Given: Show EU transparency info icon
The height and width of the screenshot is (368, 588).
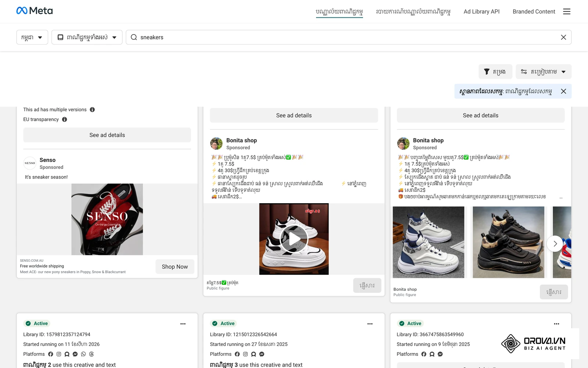Looking at the screenshot, I should point(64,120).
